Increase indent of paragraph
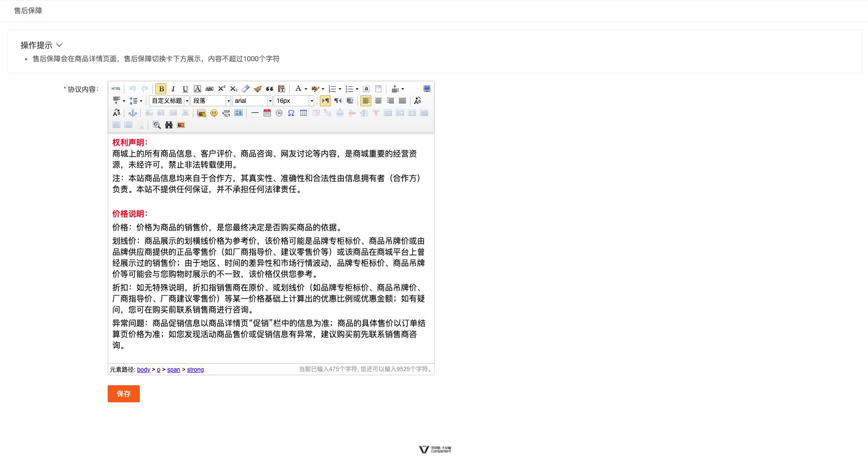 tap(350, 101)
